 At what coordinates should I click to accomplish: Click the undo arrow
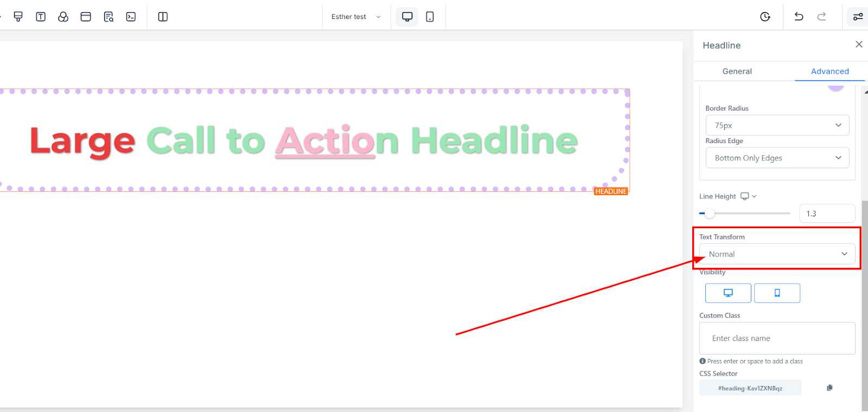click(x=799, y=17)
